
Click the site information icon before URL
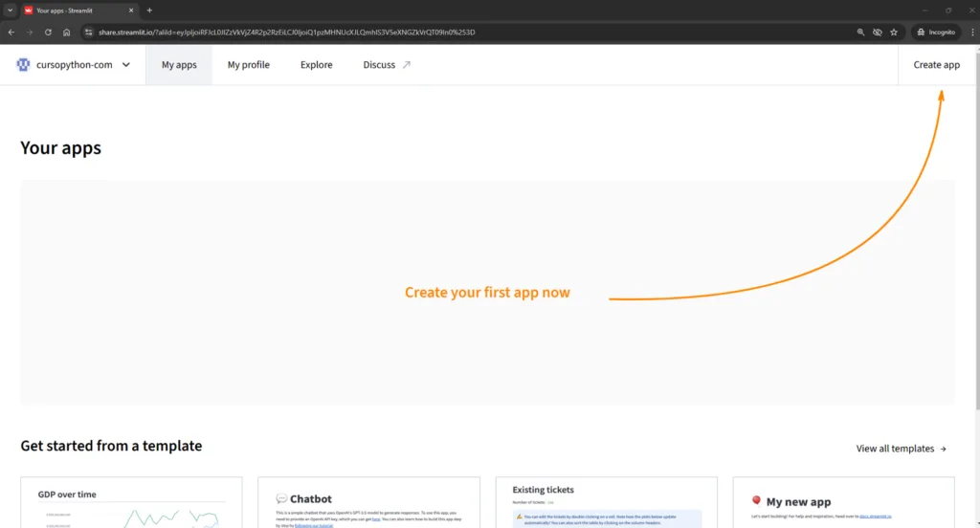[x=88, y=32]
